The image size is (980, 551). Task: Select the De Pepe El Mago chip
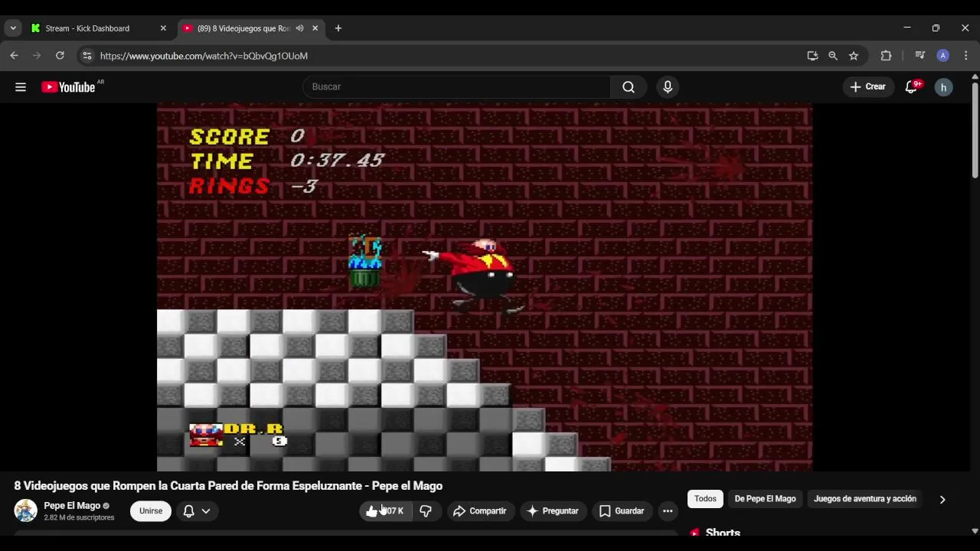(x=765, y=499)
